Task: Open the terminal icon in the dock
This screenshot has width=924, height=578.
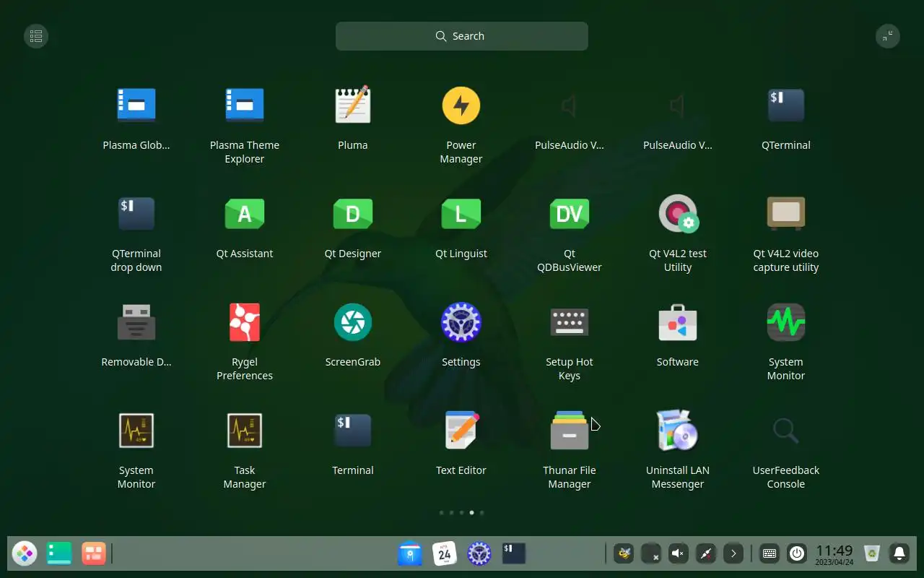Action: (514, 554)
